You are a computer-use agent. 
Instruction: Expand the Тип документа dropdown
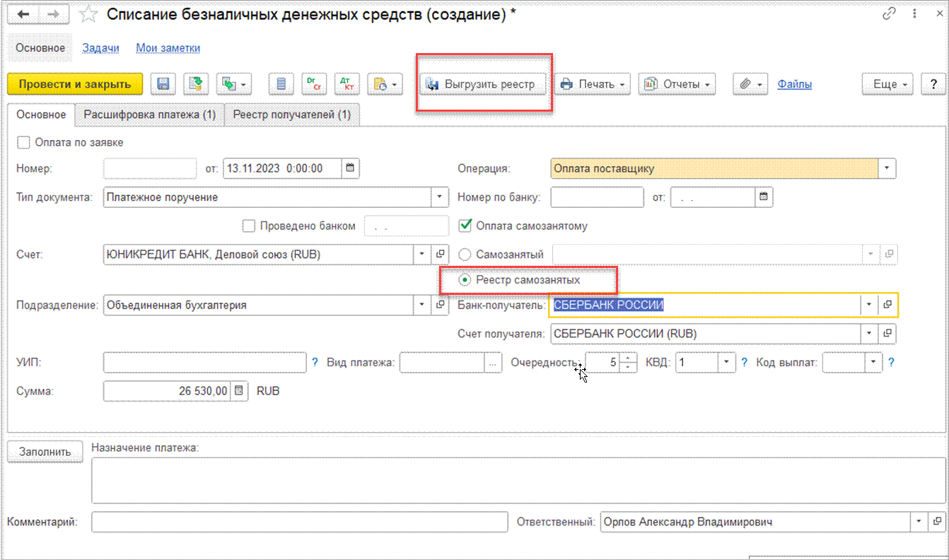click(440, 197)
